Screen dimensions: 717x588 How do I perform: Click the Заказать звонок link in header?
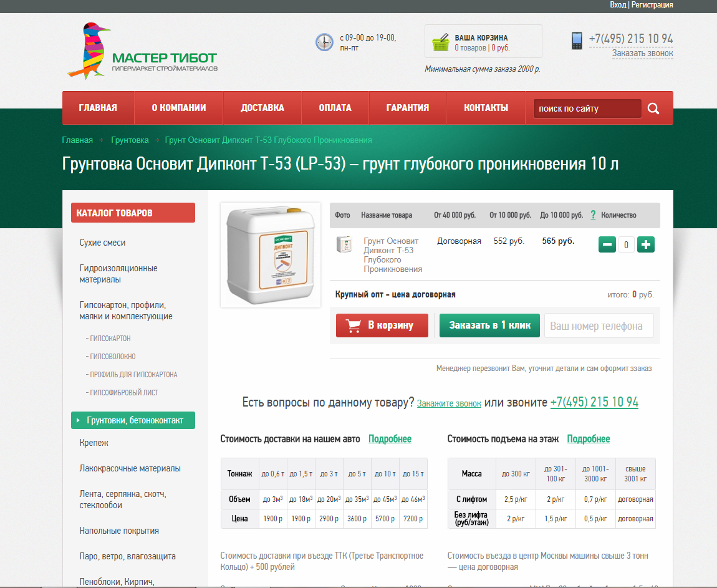pos(642,54)
